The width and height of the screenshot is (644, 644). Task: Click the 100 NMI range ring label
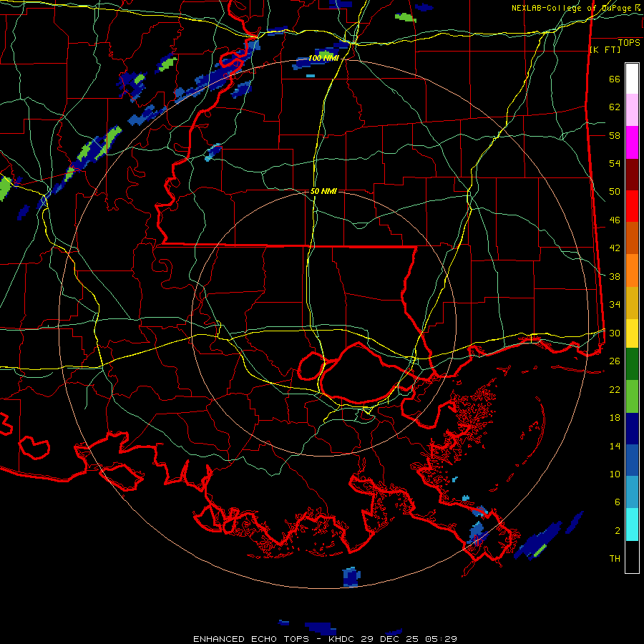tap(323, 59)
